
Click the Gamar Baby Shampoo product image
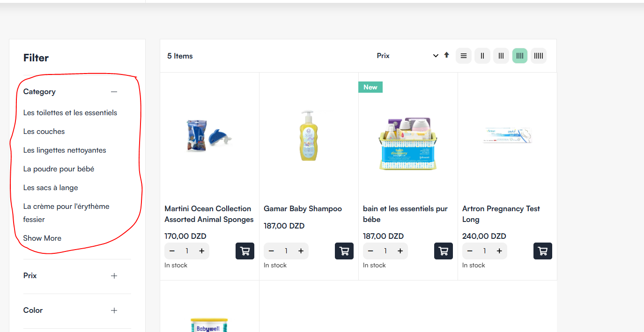coord(308,135)
